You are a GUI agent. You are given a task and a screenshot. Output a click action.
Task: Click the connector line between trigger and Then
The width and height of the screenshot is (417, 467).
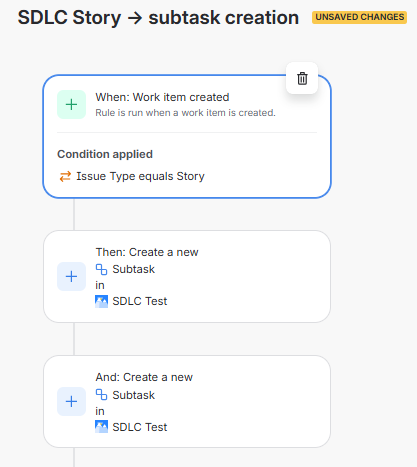coord(74,214)
